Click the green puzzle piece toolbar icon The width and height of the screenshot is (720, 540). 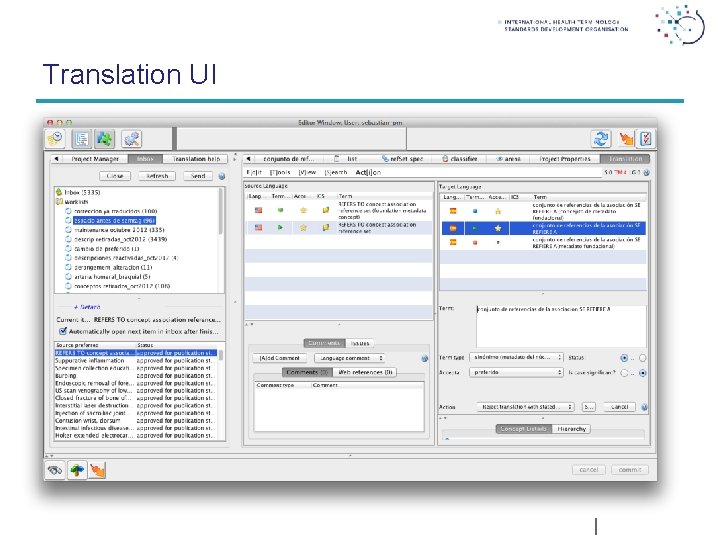tap(105, 139)
